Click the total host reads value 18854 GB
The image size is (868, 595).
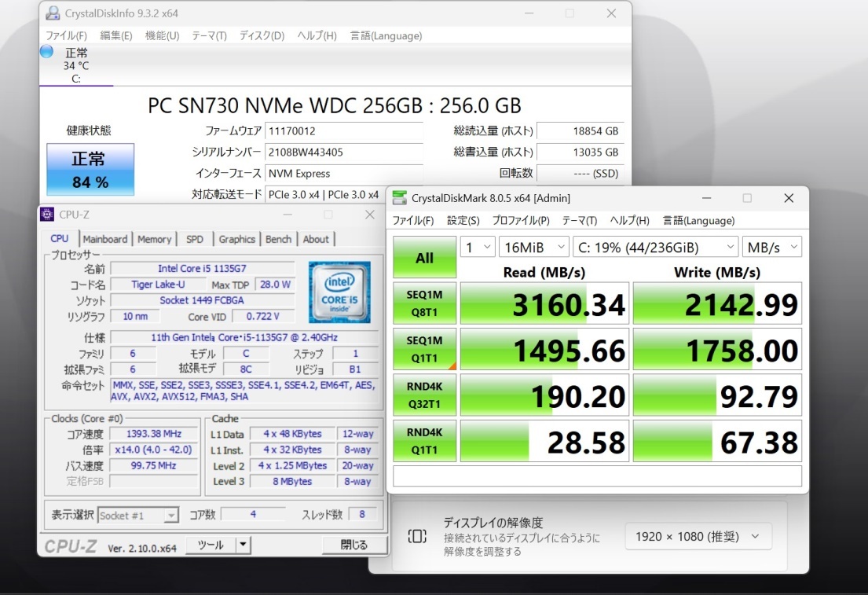580,131
